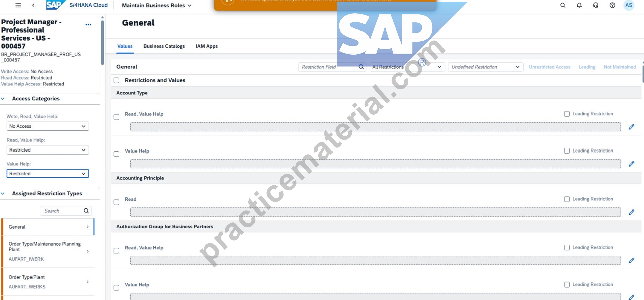The width and height of the screenshot is (644, 300).
Task: Open the Undefined Restriction dropdown
Action: click(485, 67)
